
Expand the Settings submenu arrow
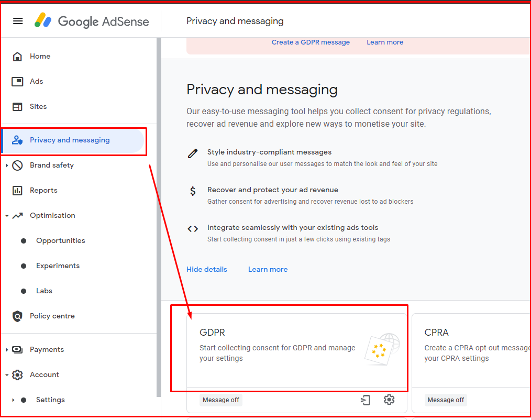pyautogui.click(x=13, y=400)
